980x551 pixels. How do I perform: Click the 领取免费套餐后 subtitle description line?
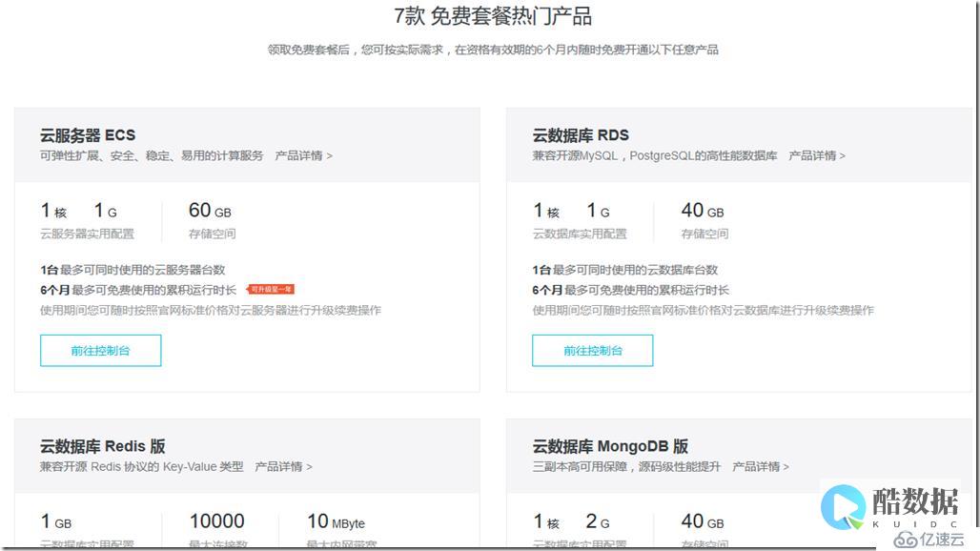click(x=493, y=50)
